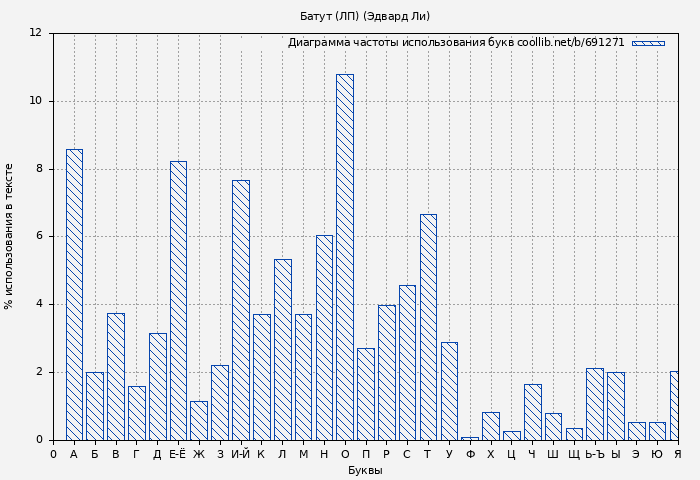Click the bar above label Е-Ё
Viewport: 700px width, 480px height.
tap(178, 301)
